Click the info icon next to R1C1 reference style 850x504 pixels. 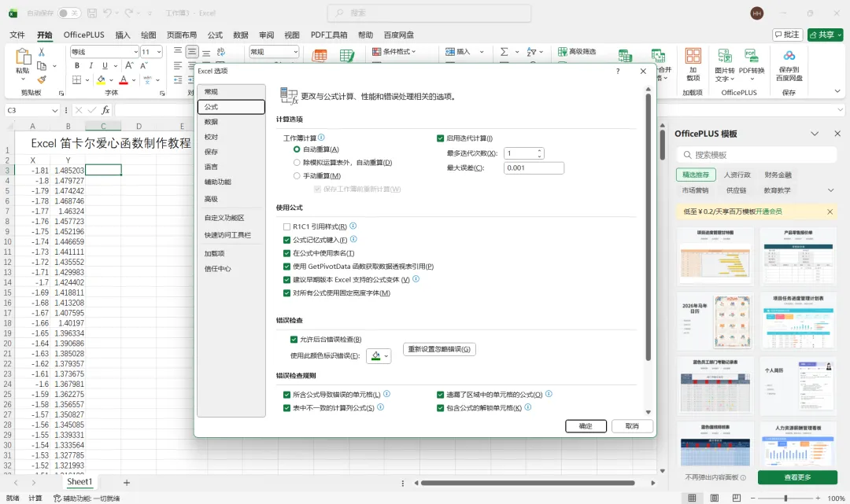353,226
